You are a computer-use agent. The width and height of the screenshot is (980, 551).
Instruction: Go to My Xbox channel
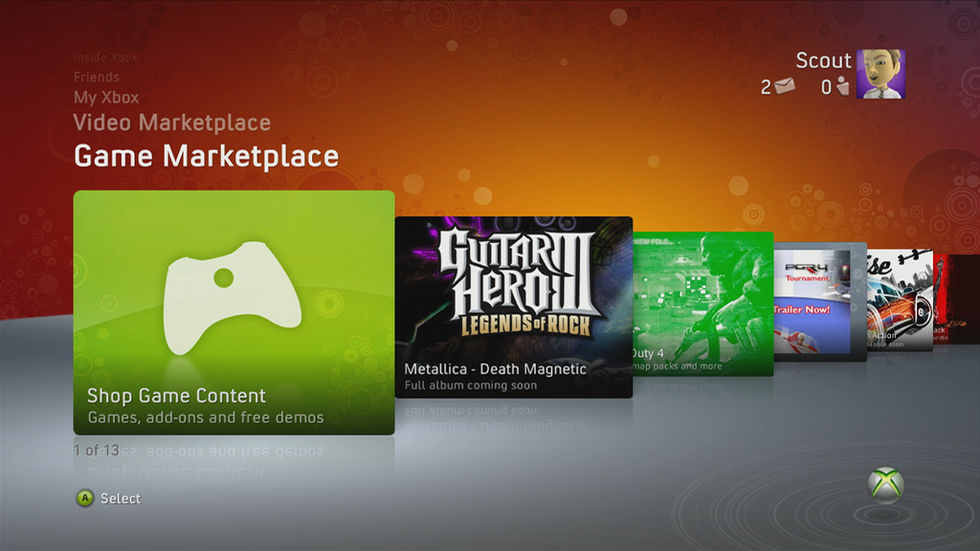pyautogui.click(x=106, y=98)
